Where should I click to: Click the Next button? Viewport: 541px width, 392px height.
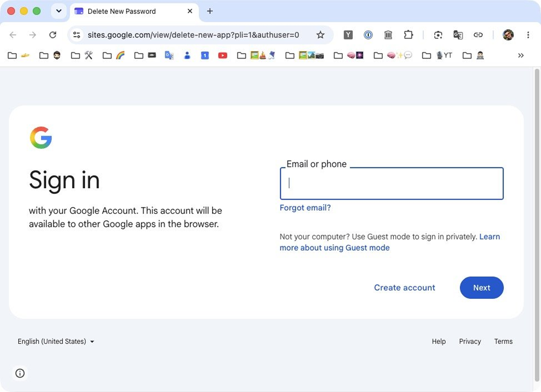coord(481,287)
